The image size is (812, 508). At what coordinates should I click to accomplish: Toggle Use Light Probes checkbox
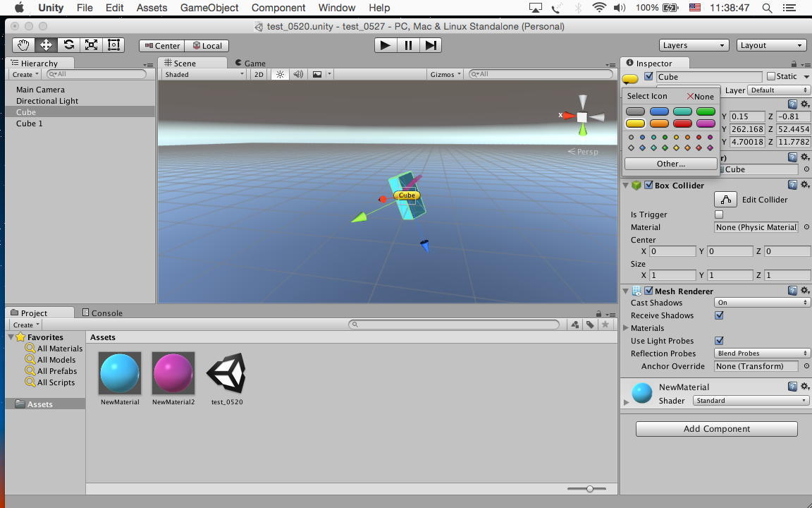(719, 341)
